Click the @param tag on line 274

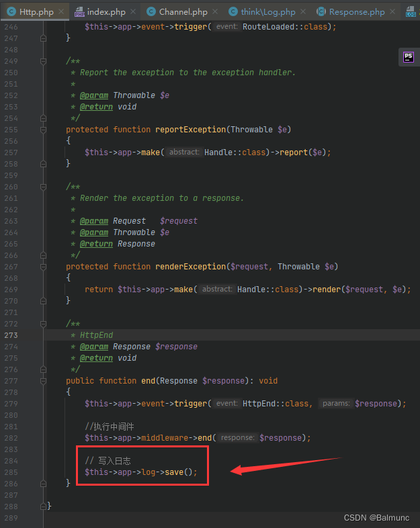click(x=94, y=347)
